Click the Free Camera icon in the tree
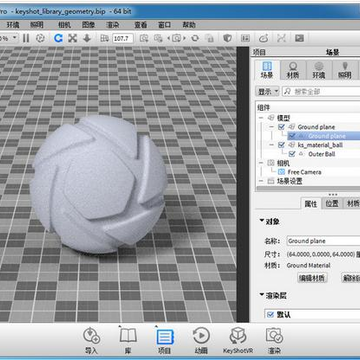Screen dimensions: 360x360 (x=282, y=172)
